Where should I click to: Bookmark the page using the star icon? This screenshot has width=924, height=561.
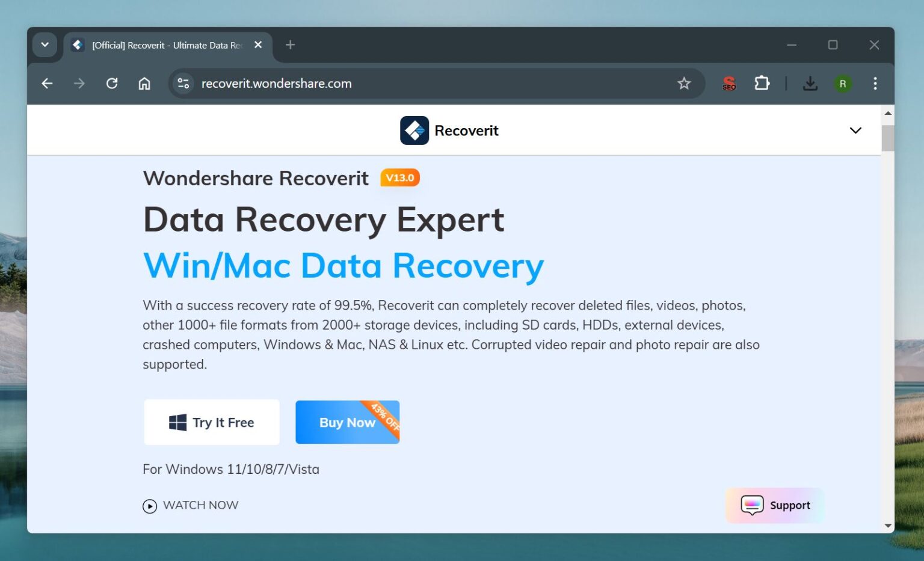click(x=685, y=84)
